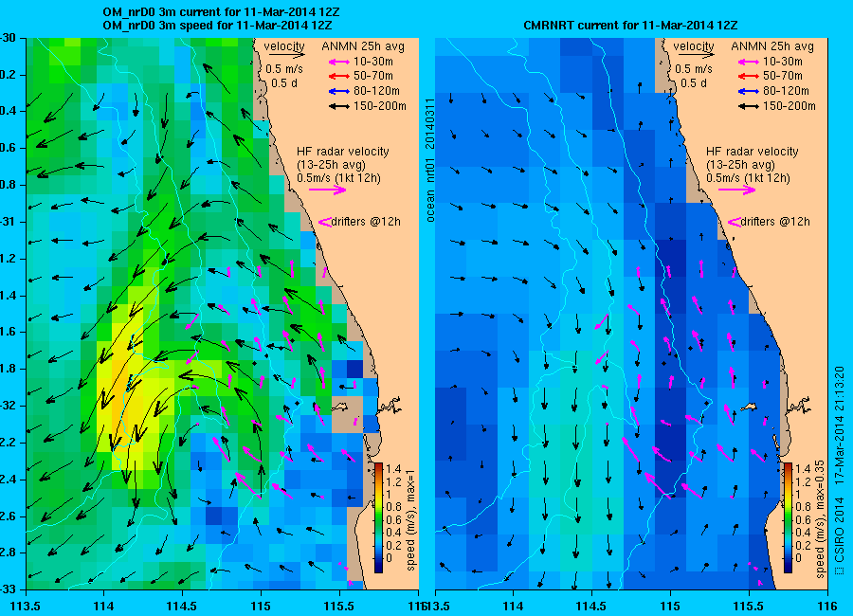Click 'drifters @12h' in the OM_nrD0 panel
Screen dimensions: 853x616
tap(366, 222)
